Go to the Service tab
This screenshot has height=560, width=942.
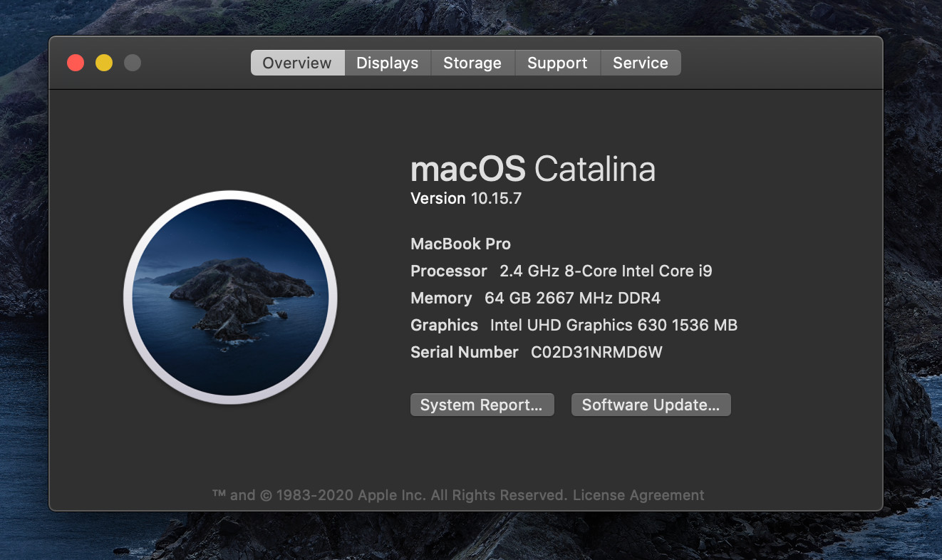point(641,63)
